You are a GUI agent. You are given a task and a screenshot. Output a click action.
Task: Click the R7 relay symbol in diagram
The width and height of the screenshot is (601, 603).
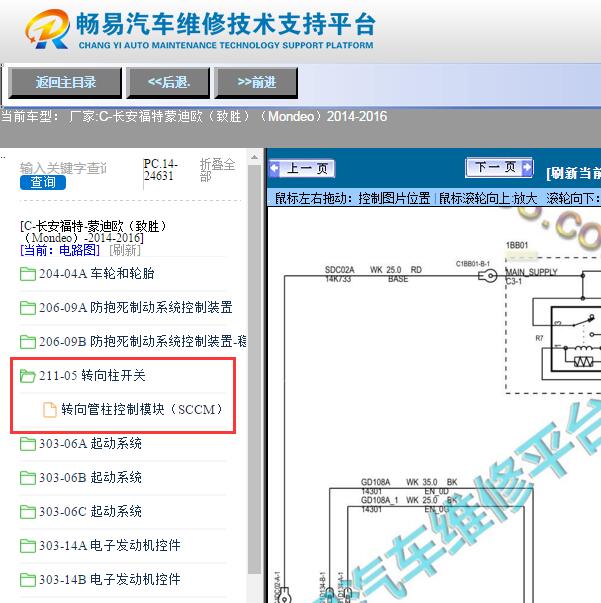576,338
